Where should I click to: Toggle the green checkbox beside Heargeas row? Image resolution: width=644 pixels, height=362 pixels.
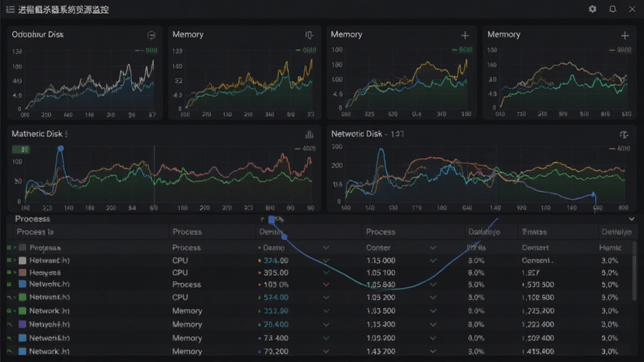click(9, 272)
